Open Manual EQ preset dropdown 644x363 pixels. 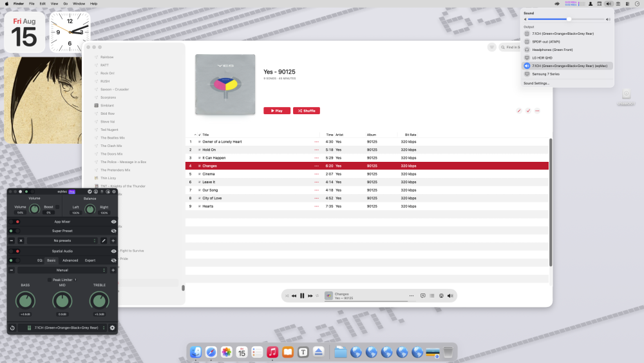pos(62,270)
